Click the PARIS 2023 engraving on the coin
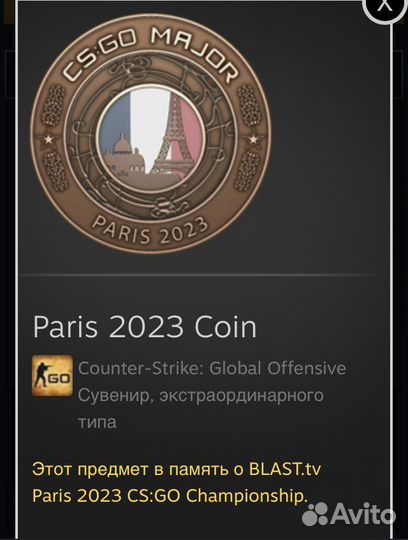408x540 pixels. pyautogui.click(x=150, y=231)
